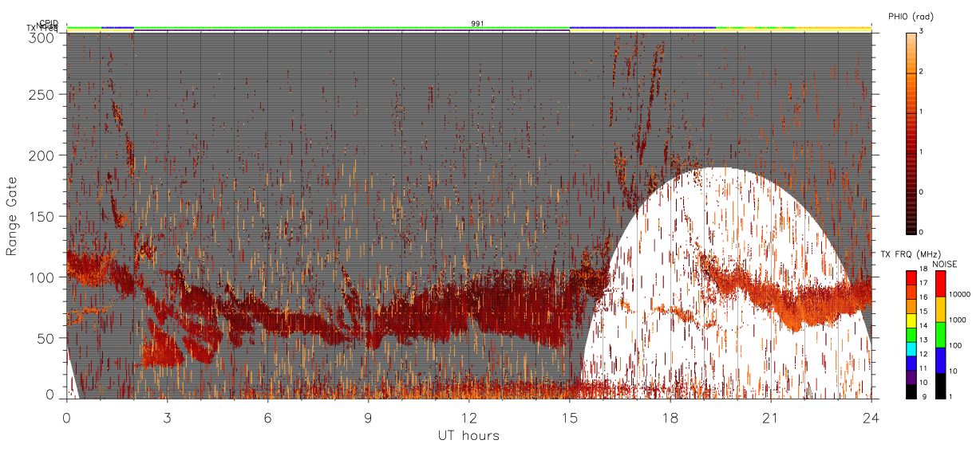
Task: Click y-axis tick label '50'
Action: 46,338
